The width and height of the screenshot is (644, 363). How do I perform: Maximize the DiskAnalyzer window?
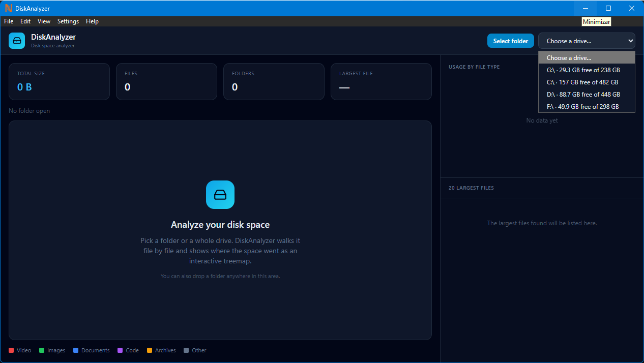click(x=608, y=8)
